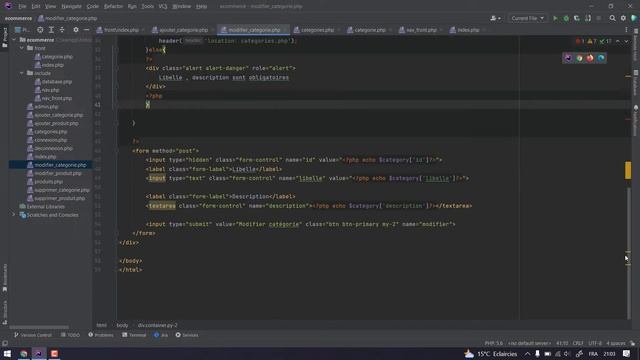
Task: Open Project view selector dropdown
Action: [x=22, y=30]
